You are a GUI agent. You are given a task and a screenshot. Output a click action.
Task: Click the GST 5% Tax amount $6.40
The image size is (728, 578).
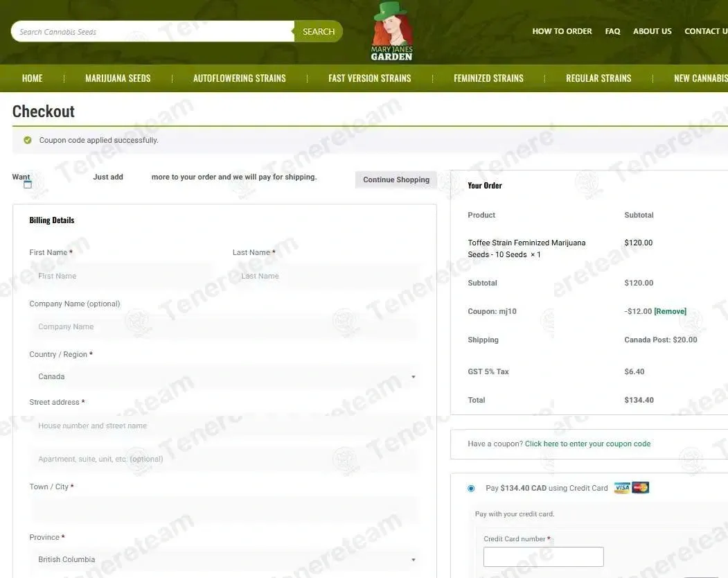click(x=634, y=371)
